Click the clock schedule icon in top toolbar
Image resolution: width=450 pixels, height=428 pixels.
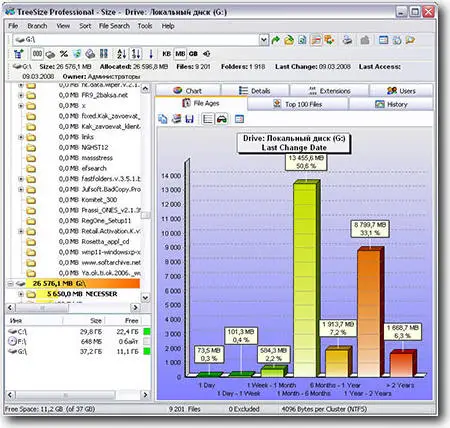click(x=397, y=40)
